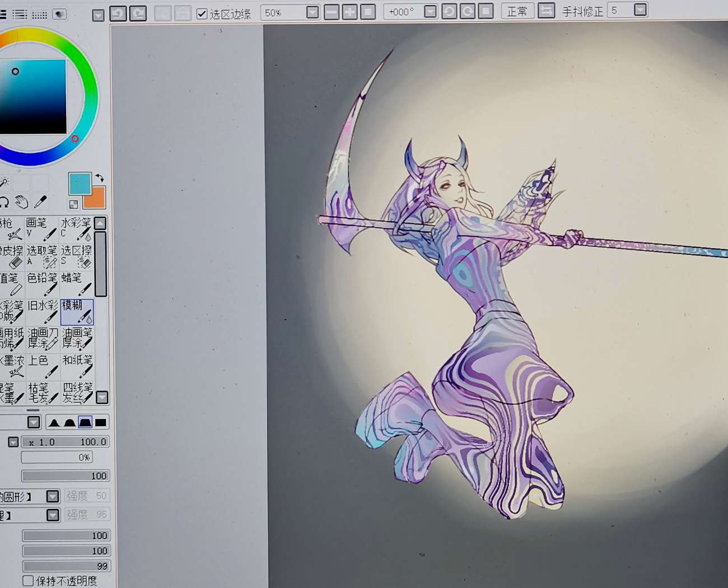This screenshot has width=728, height=588.
Task: Open the 手抖修正 stabilizer value dropdown
Action: [x=641, y=10]
